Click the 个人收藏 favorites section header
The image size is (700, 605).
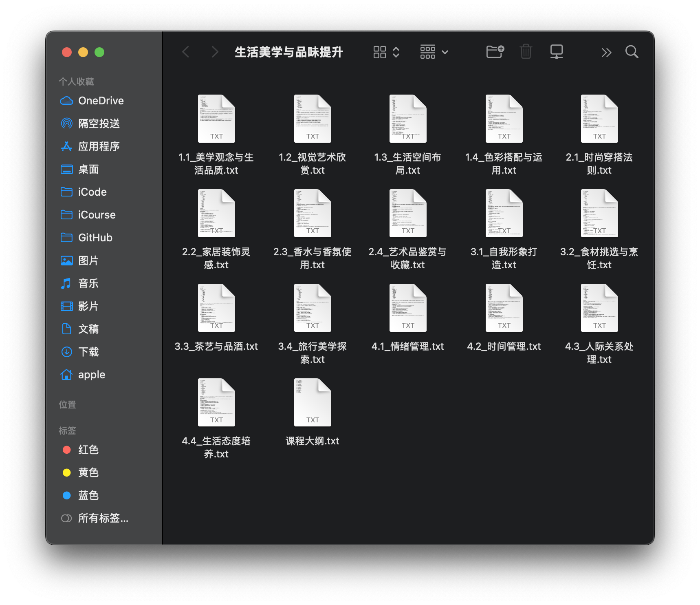[76, 82]
